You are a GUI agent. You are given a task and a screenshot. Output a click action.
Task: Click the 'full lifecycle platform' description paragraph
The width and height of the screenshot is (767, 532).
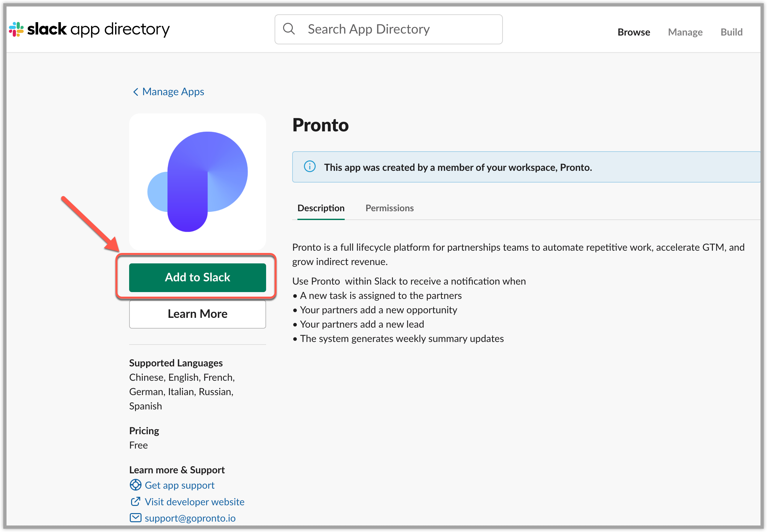(x=518, y=254)
